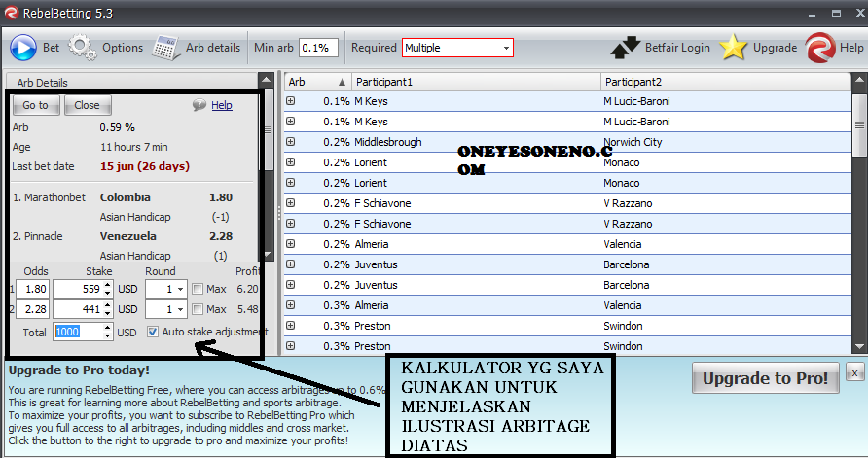This screenshot has width=868, height=458.
Task: Open Options via the gear icon
Action: coord(83,48)
